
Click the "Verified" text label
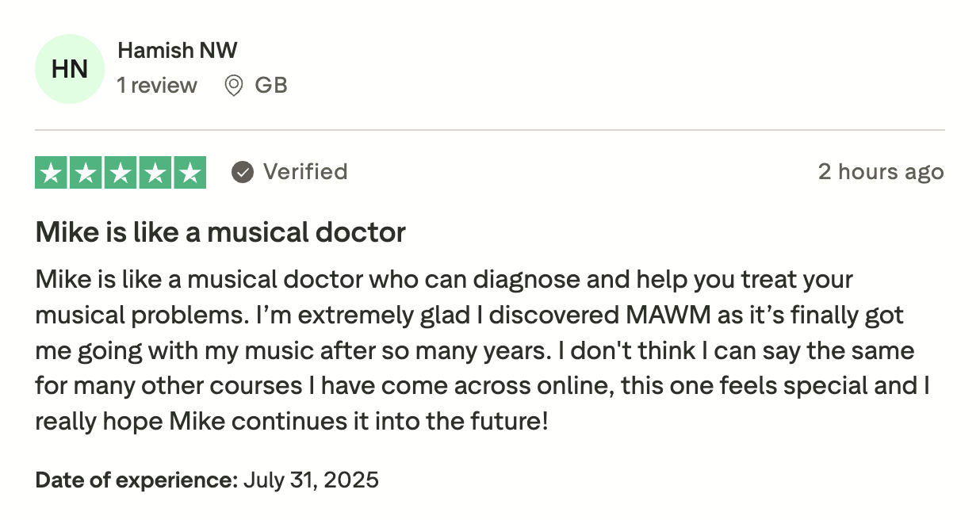(x=305, y=172)
